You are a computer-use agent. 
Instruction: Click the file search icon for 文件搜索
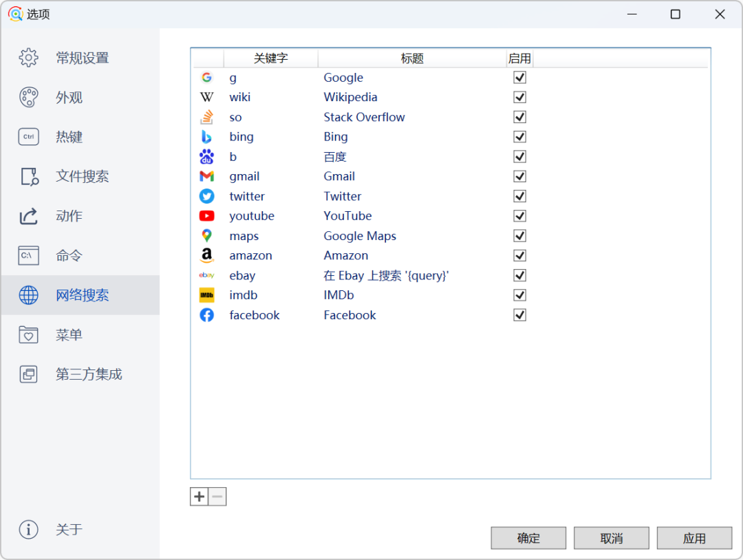[x=30, y=176]
